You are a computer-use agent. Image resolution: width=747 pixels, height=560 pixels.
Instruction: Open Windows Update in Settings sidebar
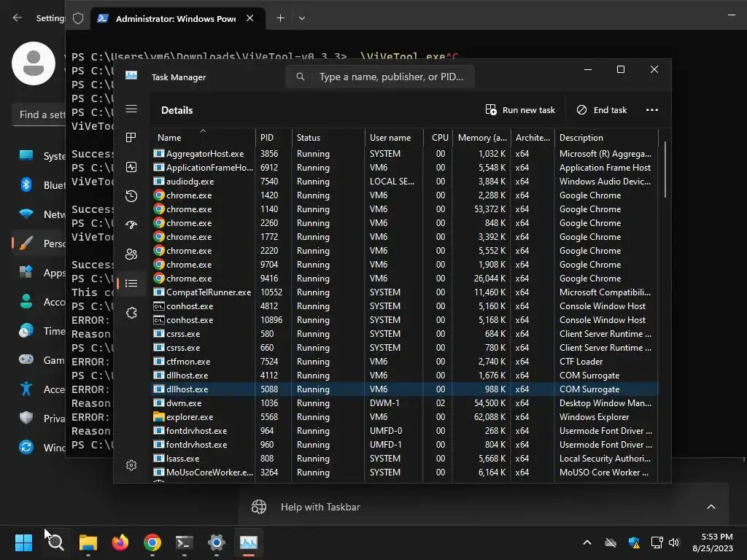(x=42, y=448)
